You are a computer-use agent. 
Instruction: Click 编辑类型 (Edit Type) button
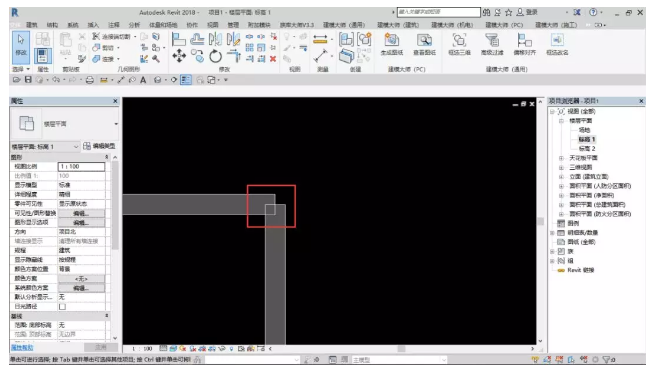(99, 146)
